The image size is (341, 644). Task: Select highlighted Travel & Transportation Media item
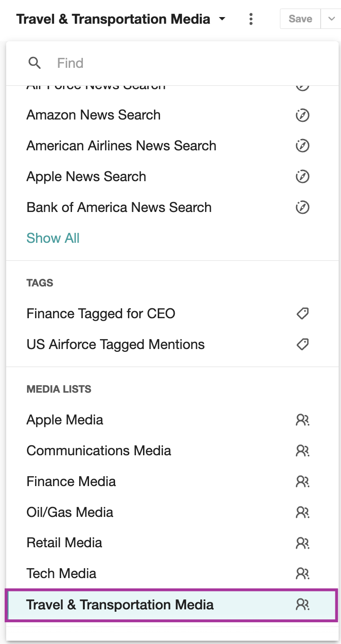[172, 605]
